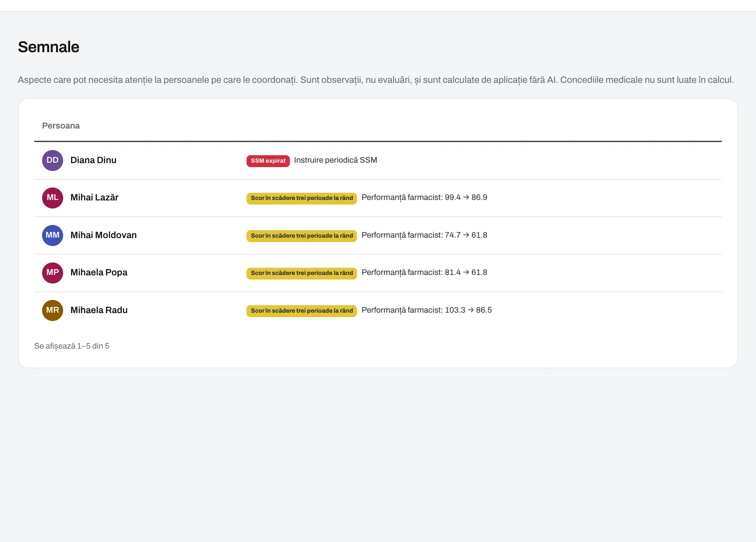Click Mihai Lazăr's ML avatar
The image size is (756, 542).
[53, 198]
